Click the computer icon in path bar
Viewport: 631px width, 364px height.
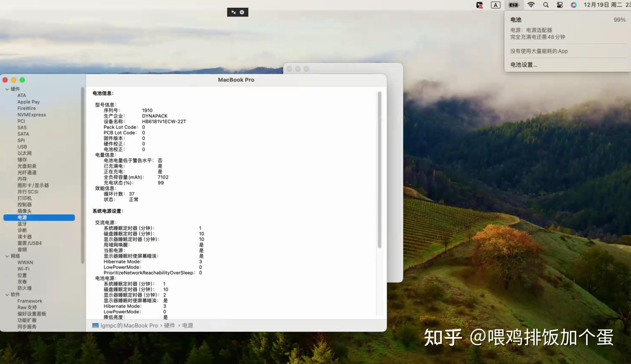click(x=95, y=325)
